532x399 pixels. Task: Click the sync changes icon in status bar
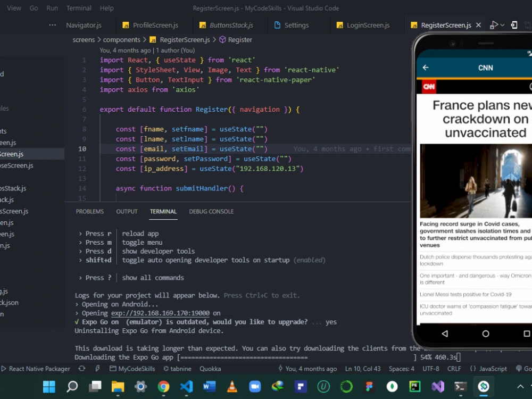tap(82, 369)
